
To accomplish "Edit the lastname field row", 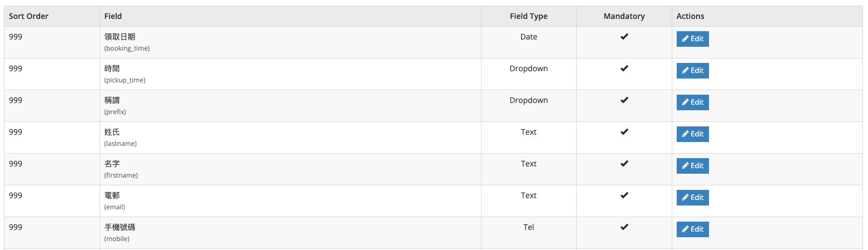I will tap(692, 134).
